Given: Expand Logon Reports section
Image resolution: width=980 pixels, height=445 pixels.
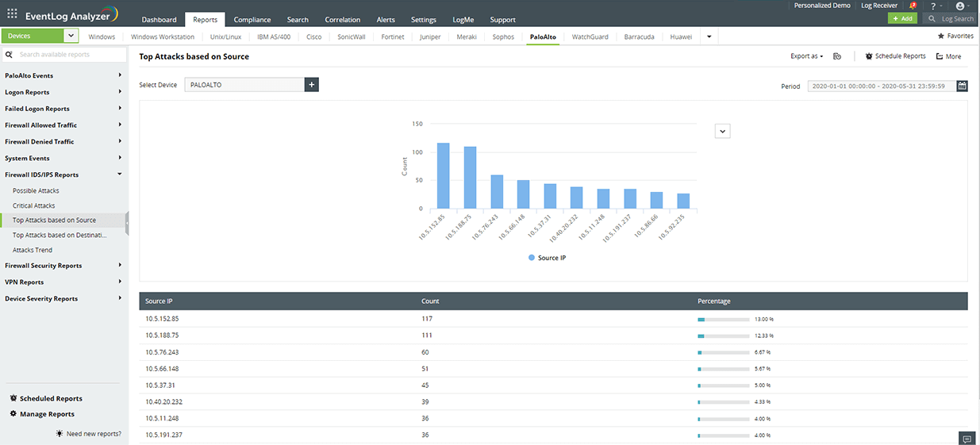Looking at the screenshot, I should point(63,92).
